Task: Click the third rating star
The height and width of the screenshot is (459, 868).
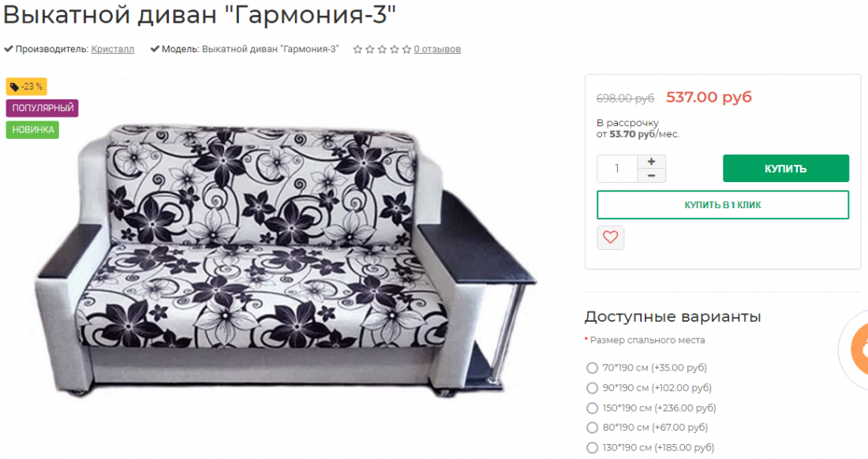Action: [382, 49]
